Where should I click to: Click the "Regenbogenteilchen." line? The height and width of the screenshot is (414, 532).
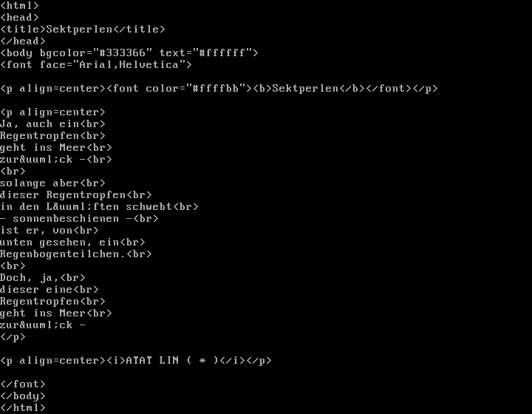pos(75,254)
